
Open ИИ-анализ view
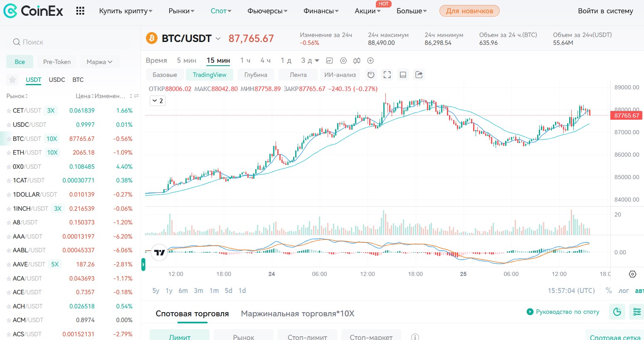click(340, 75)
